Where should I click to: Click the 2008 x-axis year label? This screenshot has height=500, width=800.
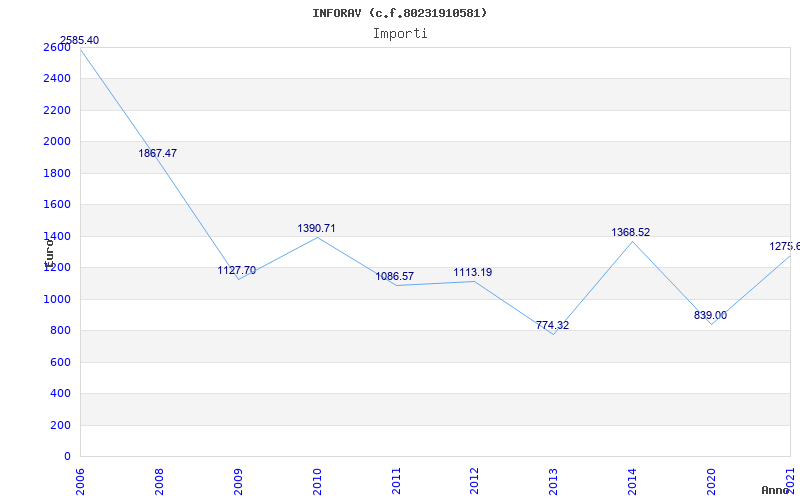159,482
